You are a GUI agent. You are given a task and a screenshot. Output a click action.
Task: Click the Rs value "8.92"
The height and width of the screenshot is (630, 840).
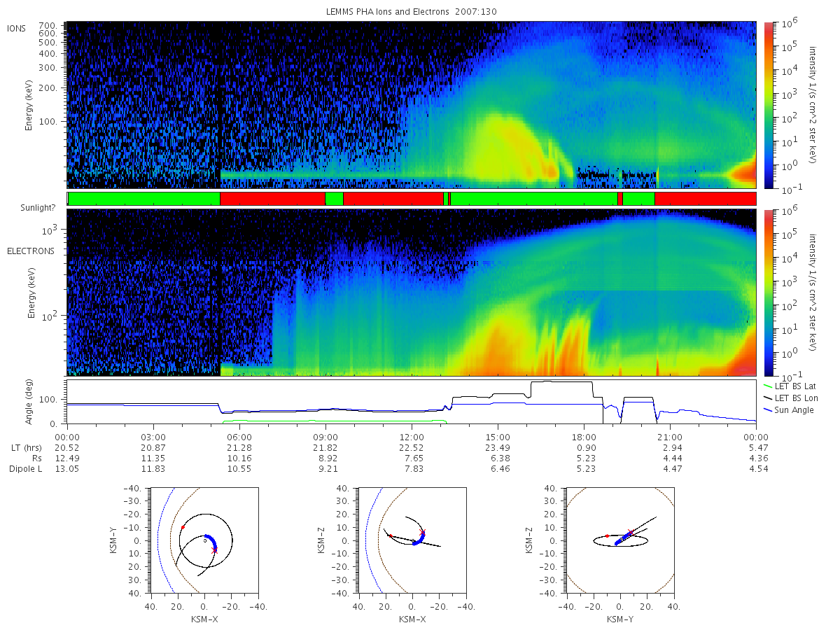tap(325, 458)
